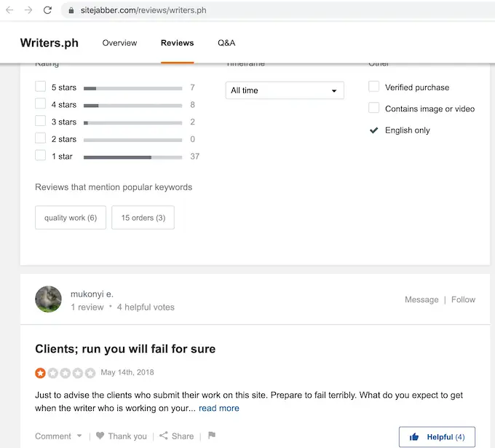The width and height of the screenshot is (495, 448).
Task: Select the Reviews tab
Action: tap(177, 43)
